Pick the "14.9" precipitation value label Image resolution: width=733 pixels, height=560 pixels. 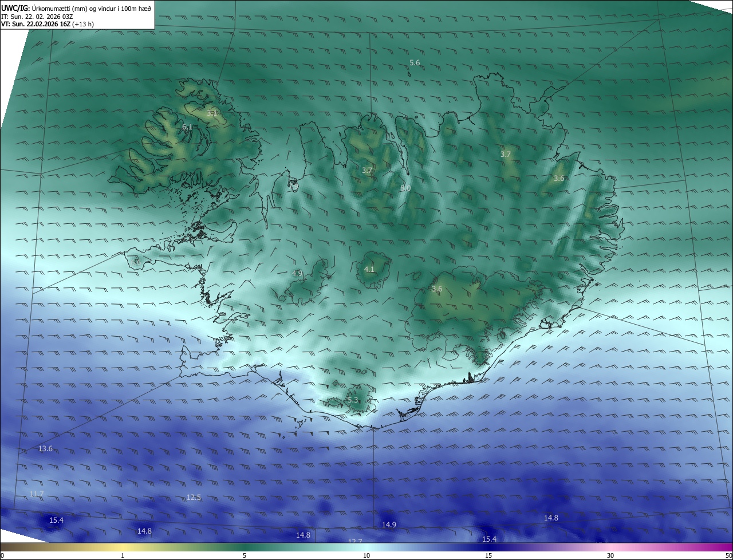point(389,524)
